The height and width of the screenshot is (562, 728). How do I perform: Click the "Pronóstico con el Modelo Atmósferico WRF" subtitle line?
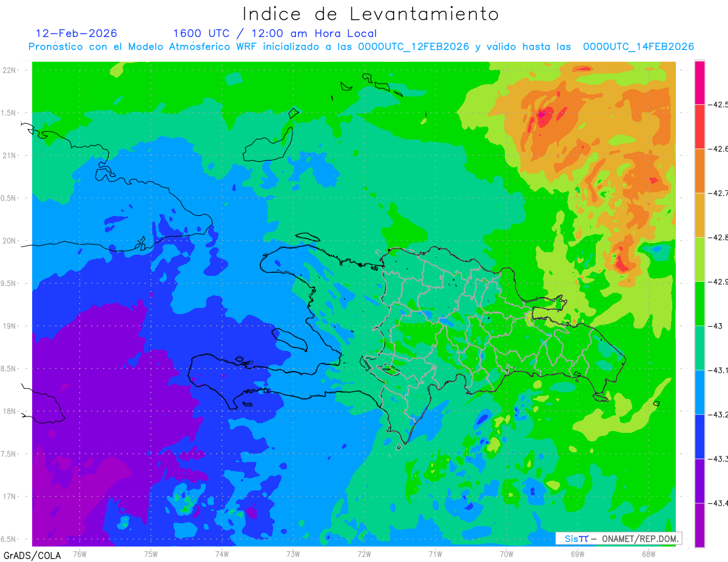pyautogui.click(x=361, y=47)
